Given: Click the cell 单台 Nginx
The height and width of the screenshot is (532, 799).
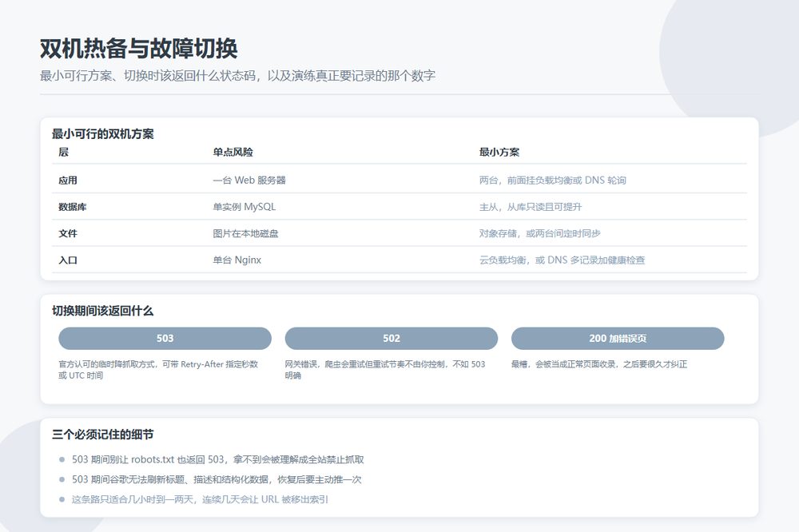Looking at the screenshot, I should pos(237,260).
